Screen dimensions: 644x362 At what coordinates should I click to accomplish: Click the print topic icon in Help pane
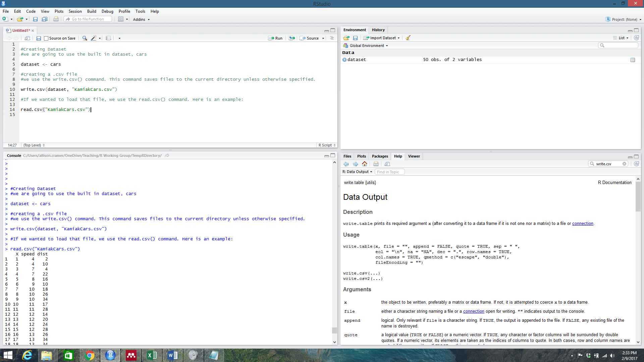coord(376,164)
